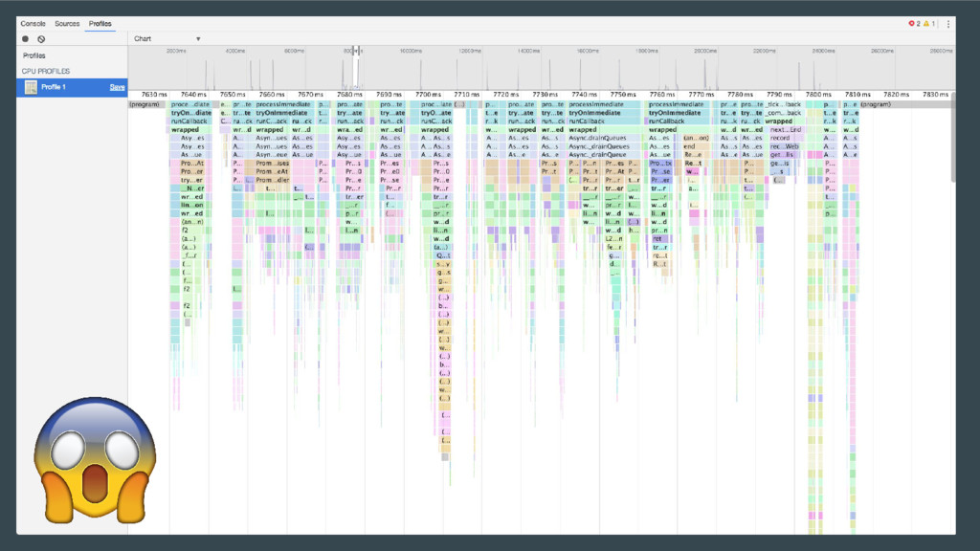Image resolution: width=980 pixels, height=551 pixels.
Task: Switch to the Sources tab
Action: [67, 23]
